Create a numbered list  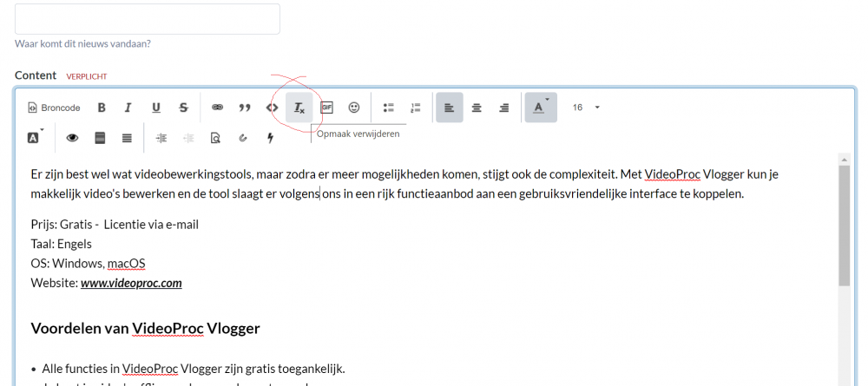pos(416,108)
